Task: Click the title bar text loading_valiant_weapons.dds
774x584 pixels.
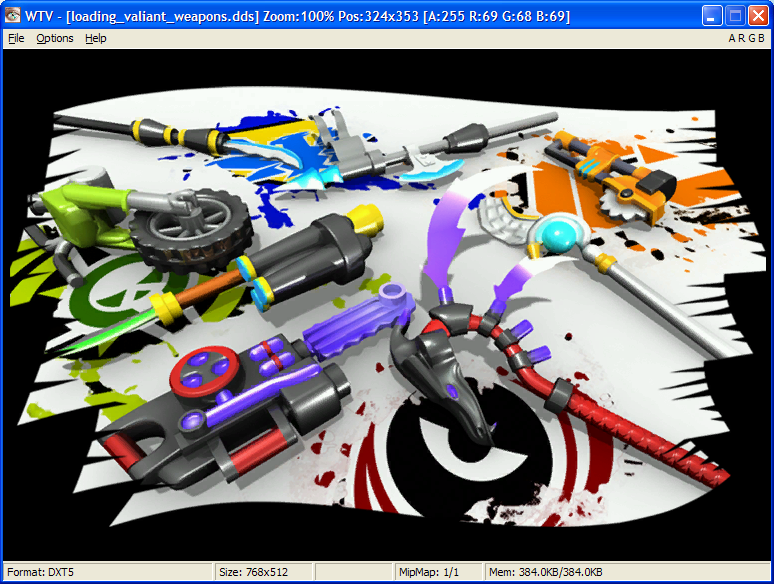Action: (162, 16)
